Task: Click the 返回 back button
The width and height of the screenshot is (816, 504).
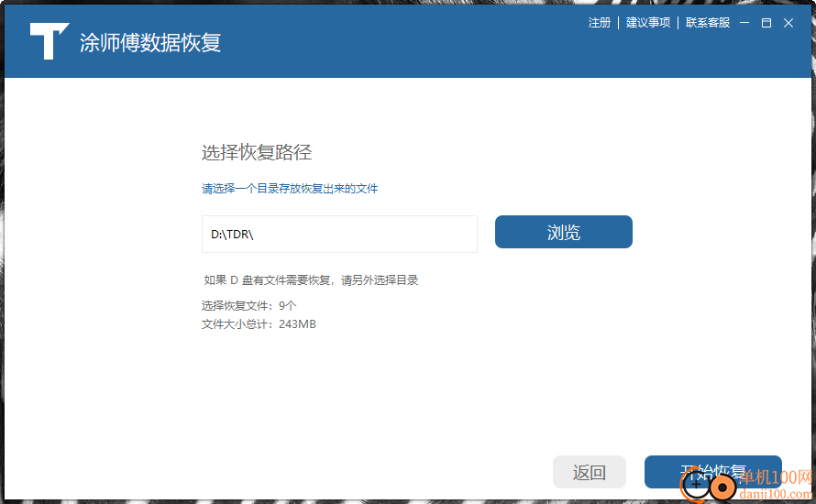Action: [590, 472]
